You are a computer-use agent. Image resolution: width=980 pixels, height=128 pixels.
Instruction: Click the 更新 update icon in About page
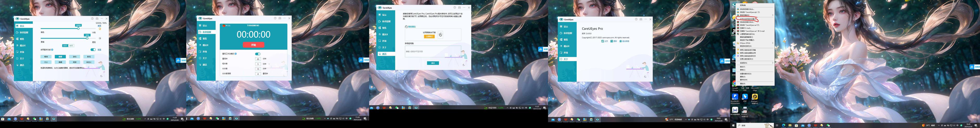point(612,41)
